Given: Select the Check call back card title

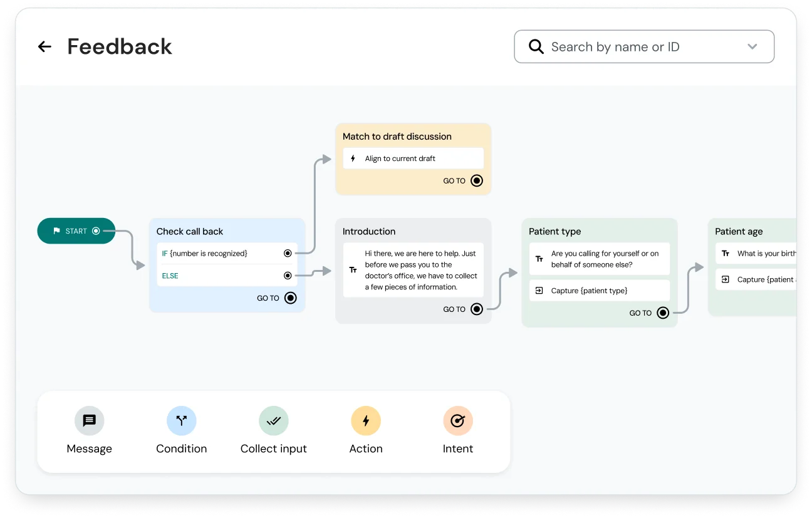Looking at the screenshot, I should click(190, 231).
